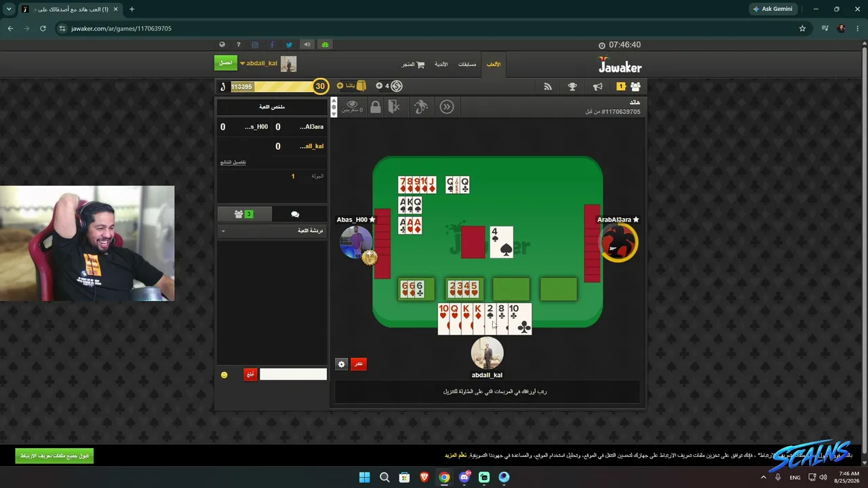Open abdall_kal avatar below the hand
This screenshot has height=488, width=868.
click(487, 353)
